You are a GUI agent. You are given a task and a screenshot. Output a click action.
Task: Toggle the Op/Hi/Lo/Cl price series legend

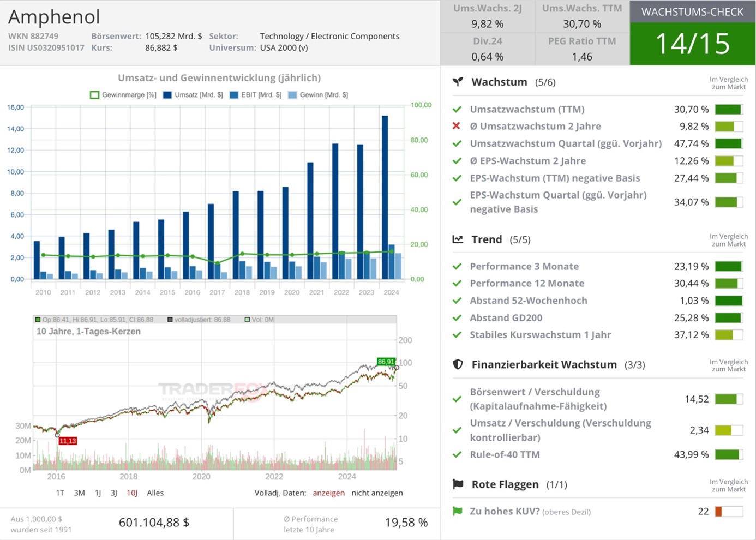pos(94,320)
